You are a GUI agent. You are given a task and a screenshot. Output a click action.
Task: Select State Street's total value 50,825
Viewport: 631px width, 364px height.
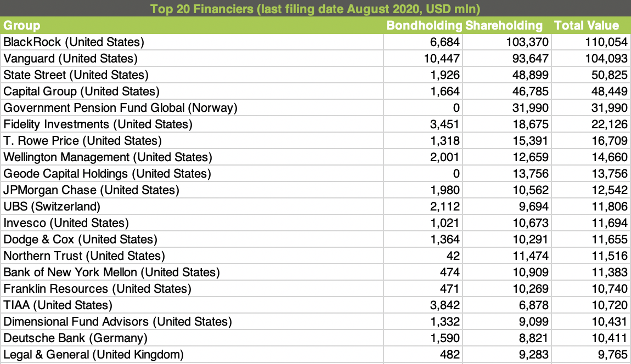point(591,75)
